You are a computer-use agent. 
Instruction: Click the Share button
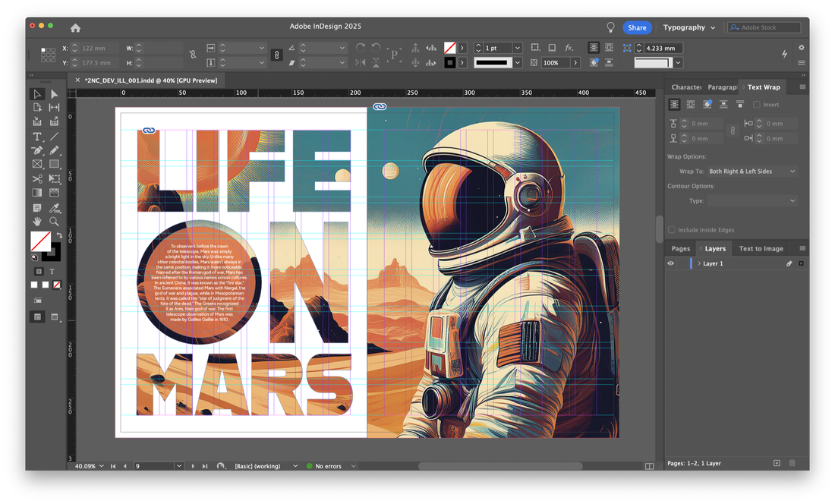[637, 27]
